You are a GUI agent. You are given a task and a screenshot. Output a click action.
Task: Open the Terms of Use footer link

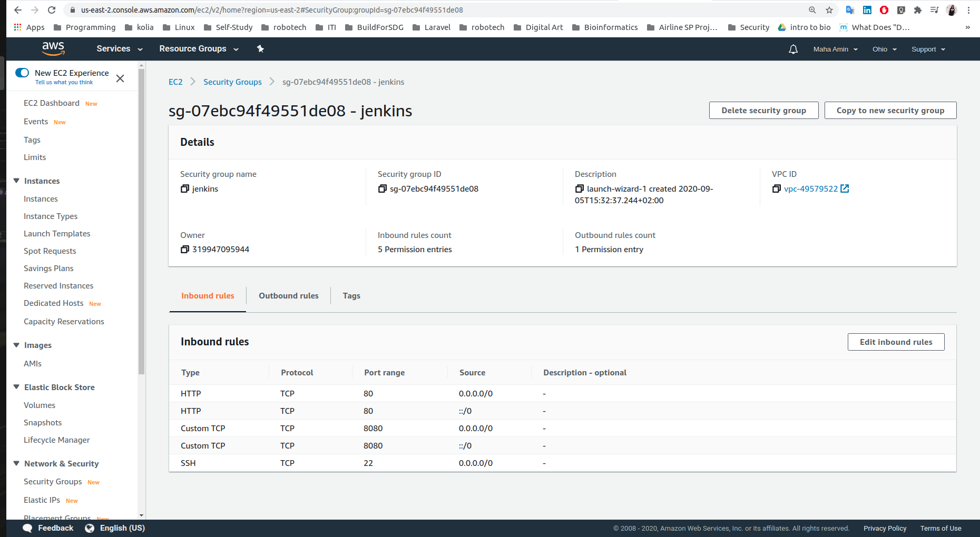click(940, 528)
